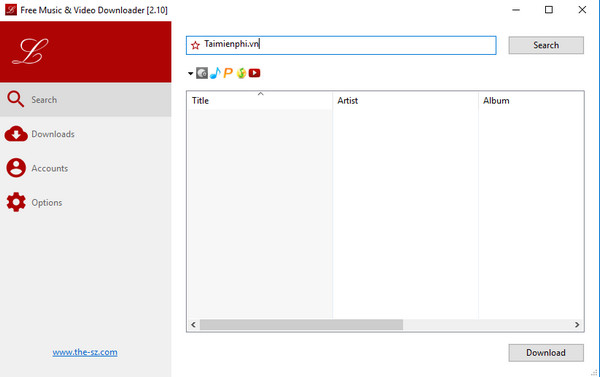Screen dimensions: 600x377
Task: Click the red magnifier sidebar icon
Action: coord(16,99)
